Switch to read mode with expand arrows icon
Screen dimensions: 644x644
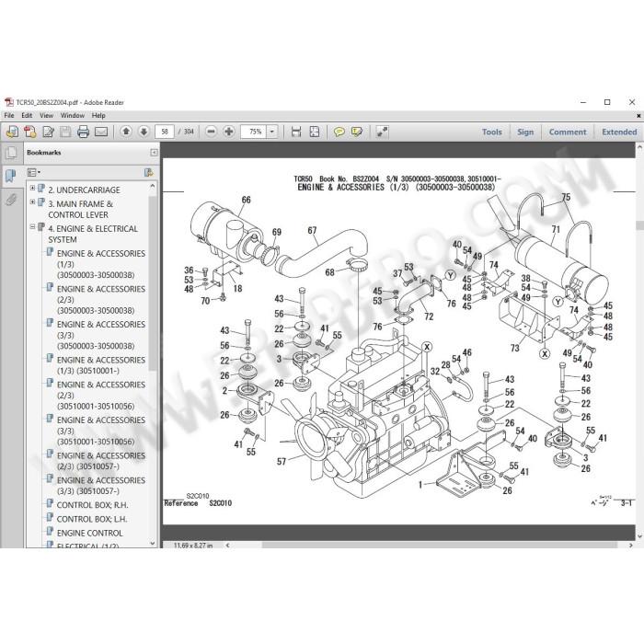[383, 132]
